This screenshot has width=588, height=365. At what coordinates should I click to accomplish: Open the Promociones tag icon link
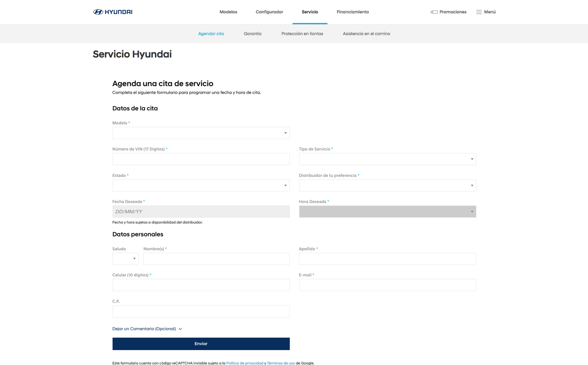pyautogui.click(x=434, y=12)
